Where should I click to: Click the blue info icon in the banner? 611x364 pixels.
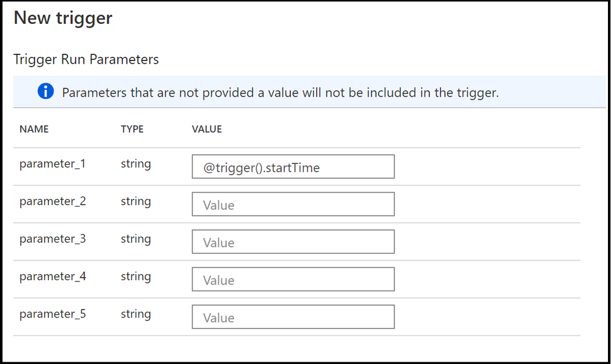46,92
